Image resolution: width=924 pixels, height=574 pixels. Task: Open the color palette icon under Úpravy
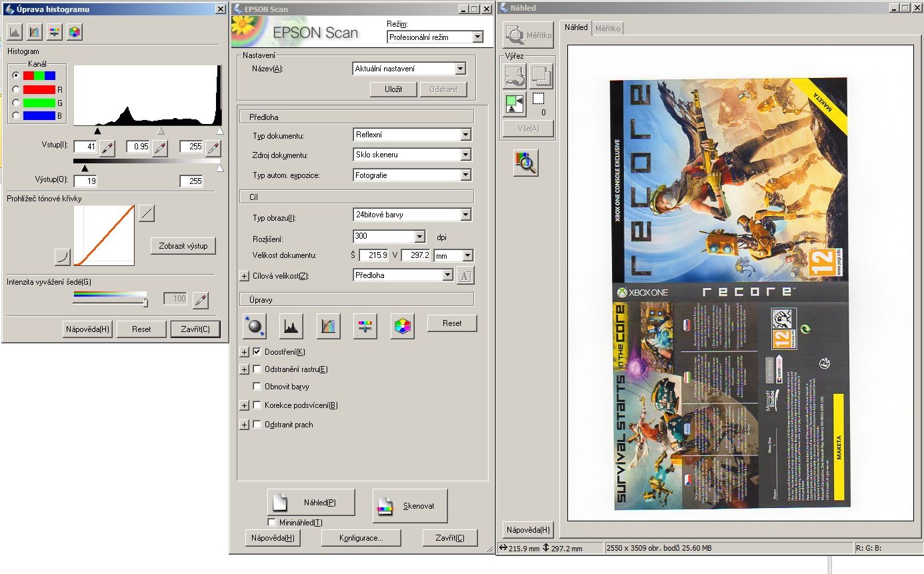pos(403,325)
